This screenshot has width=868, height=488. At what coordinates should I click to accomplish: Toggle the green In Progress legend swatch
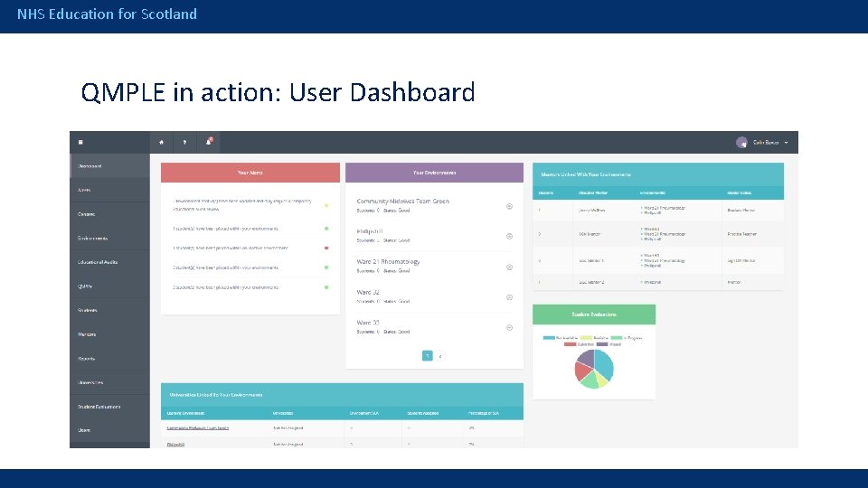click(616, 337)
